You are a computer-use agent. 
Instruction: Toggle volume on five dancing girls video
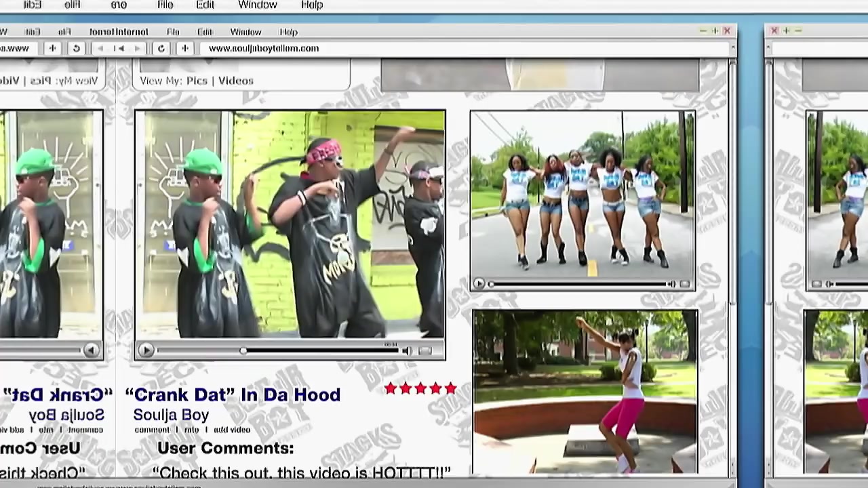671,285
